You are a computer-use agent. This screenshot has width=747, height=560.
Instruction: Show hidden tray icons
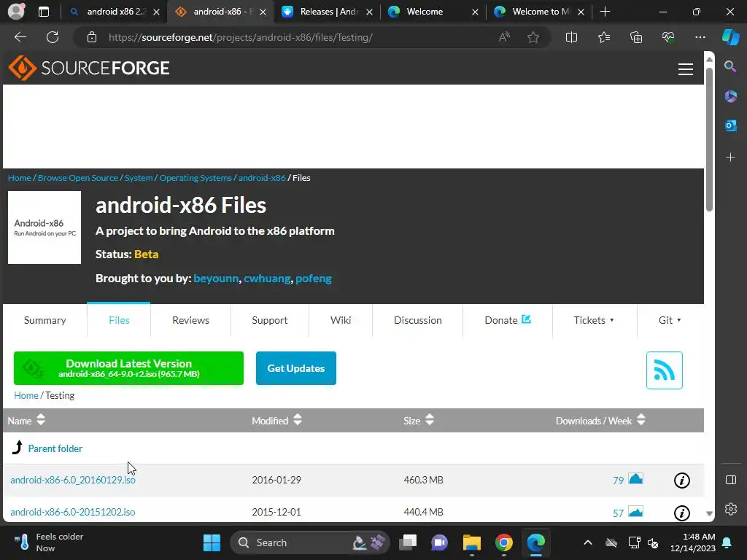[x=587, y=542]
